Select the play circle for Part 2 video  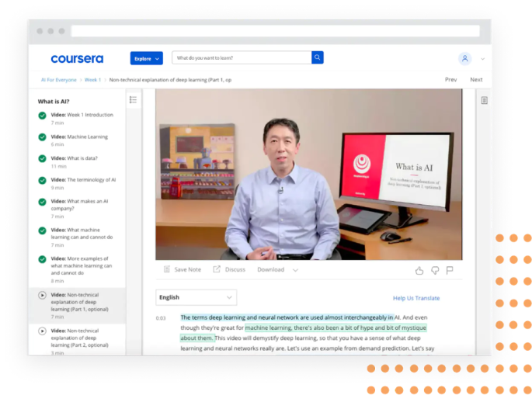click(x=42, y=331)
